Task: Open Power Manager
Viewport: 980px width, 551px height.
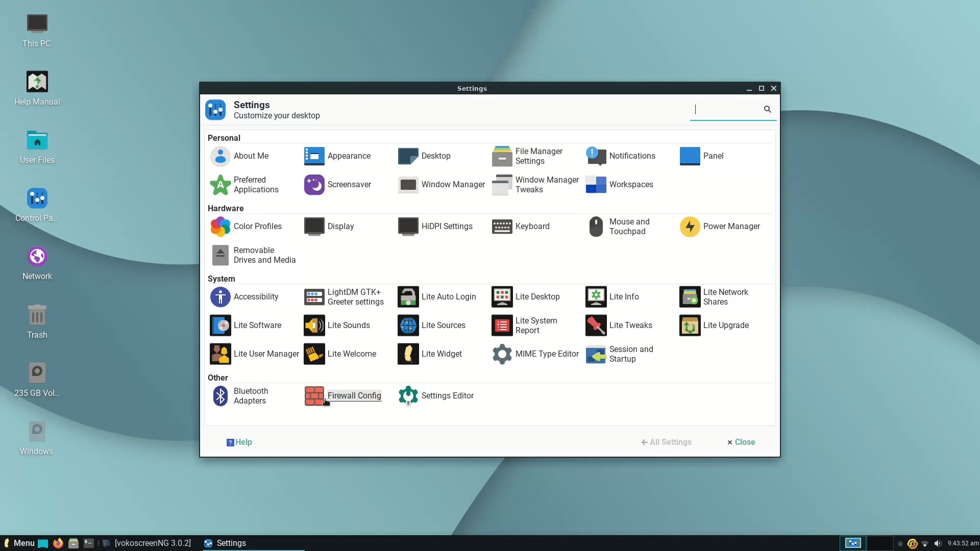Action: coord(720,227)
